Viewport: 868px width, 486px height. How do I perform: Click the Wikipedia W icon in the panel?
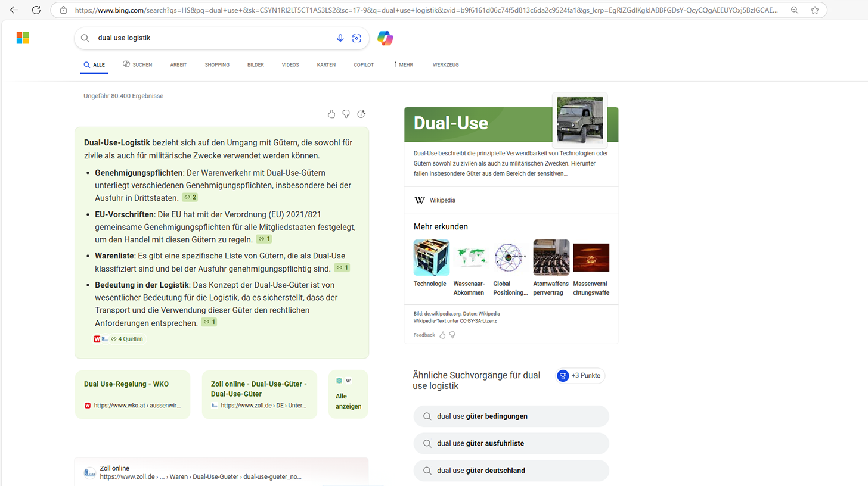click(x=420, y=200)
